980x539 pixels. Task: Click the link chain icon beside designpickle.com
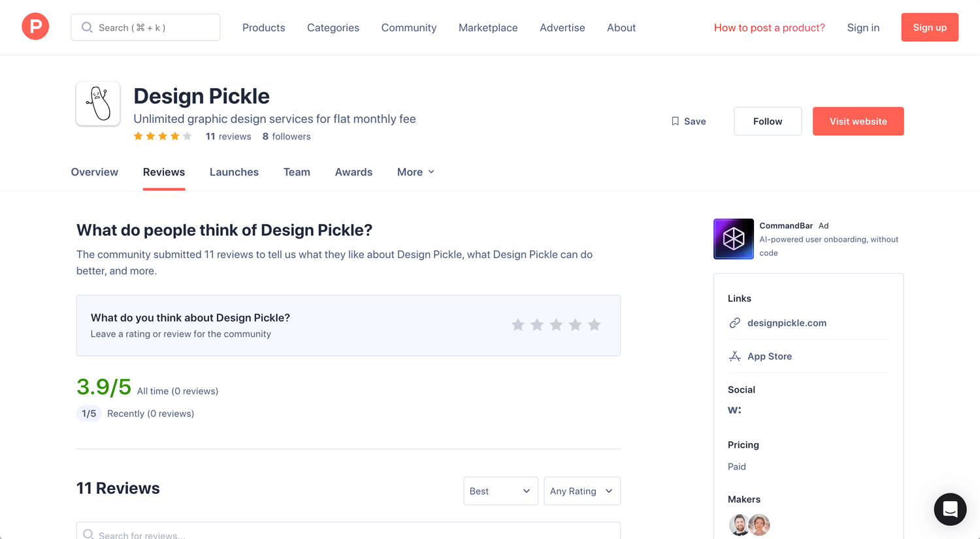[x=735, y=323]
